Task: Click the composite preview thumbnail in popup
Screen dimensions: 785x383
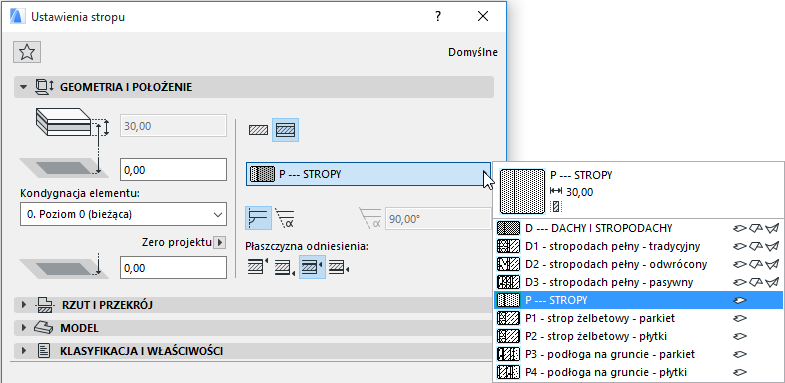Action: 522,191
